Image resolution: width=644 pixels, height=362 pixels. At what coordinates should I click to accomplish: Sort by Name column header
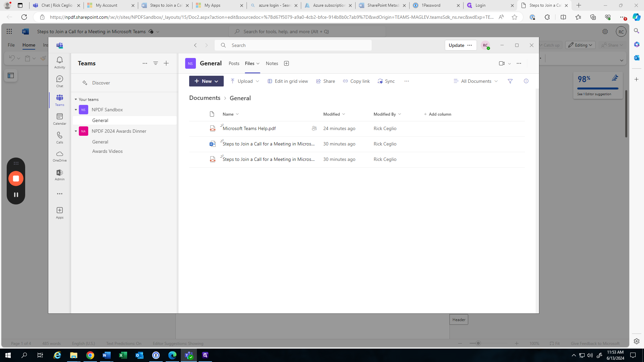230,114
